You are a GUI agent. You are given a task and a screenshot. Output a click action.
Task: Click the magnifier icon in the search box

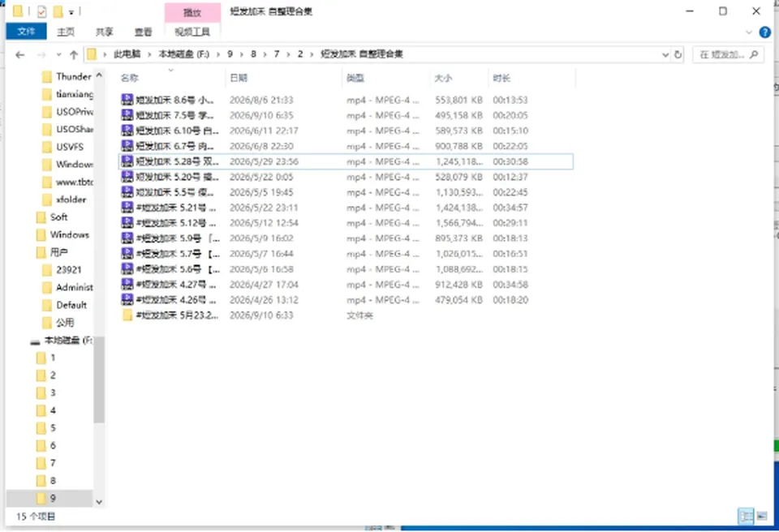click(x=754, y=54)
